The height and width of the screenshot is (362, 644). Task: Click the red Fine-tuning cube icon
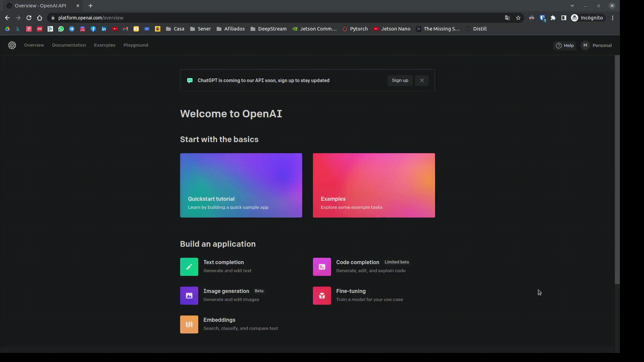(322, 296)
